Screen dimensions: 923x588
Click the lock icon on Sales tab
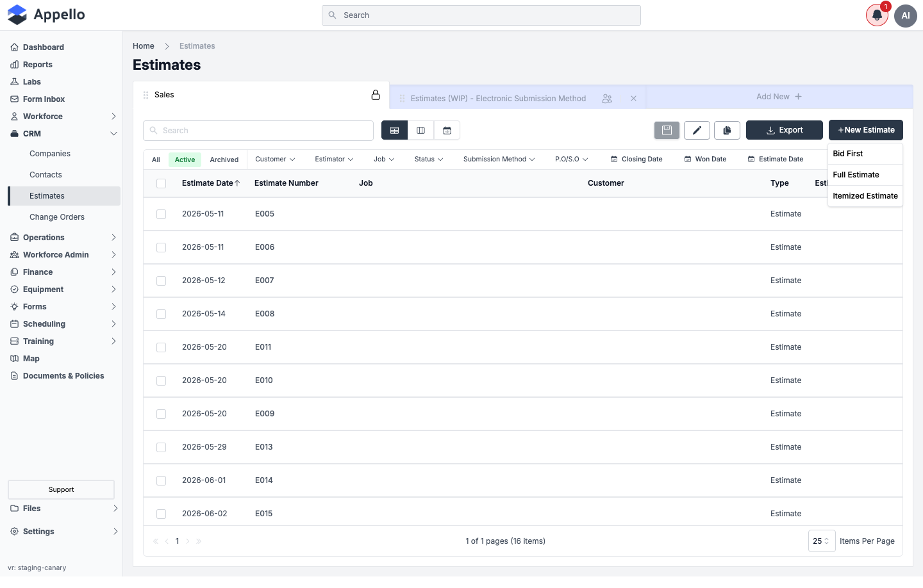point(376,95)
